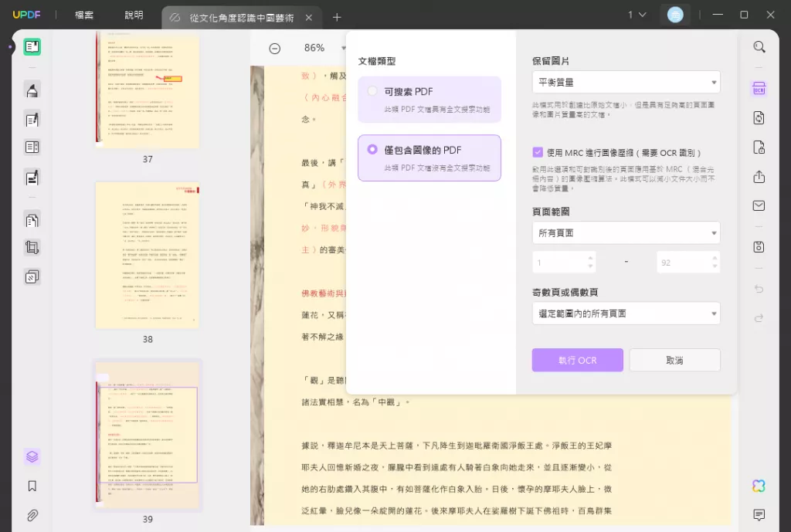Increase the start page stepper

[x=590, y=258]
